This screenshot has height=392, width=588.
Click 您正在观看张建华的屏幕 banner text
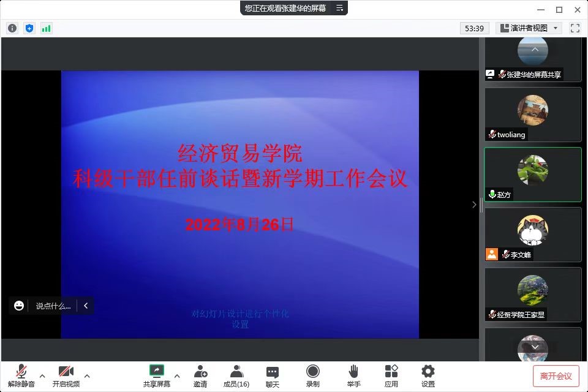pyautogui.click(x=285, y=8)
